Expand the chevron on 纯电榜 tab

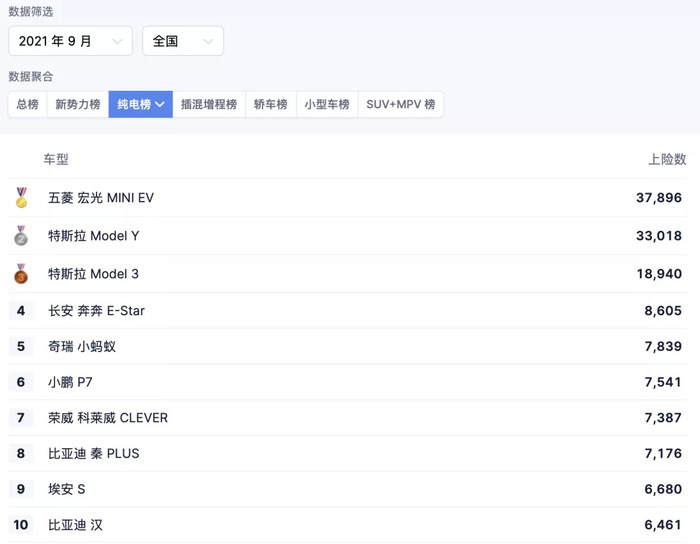[x=160, y=104]
